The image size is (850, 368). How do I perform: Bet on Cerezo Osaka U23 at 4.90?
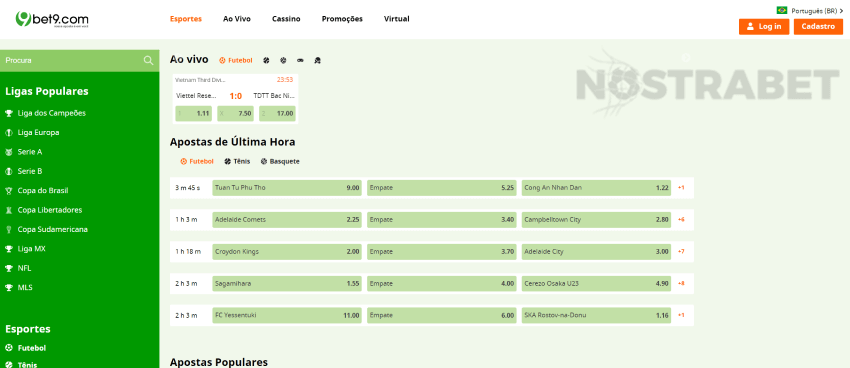[596, 283]
